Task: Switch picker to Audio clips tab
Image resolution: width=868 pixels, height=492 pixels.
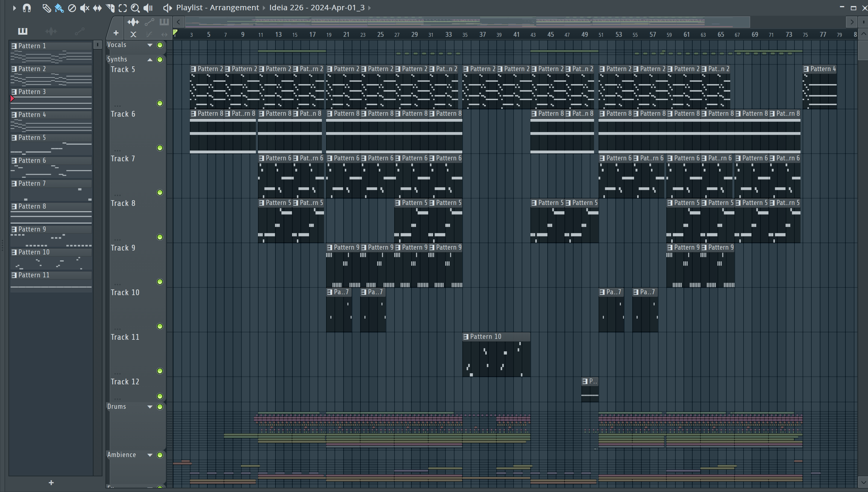Action: click(51, 31)
